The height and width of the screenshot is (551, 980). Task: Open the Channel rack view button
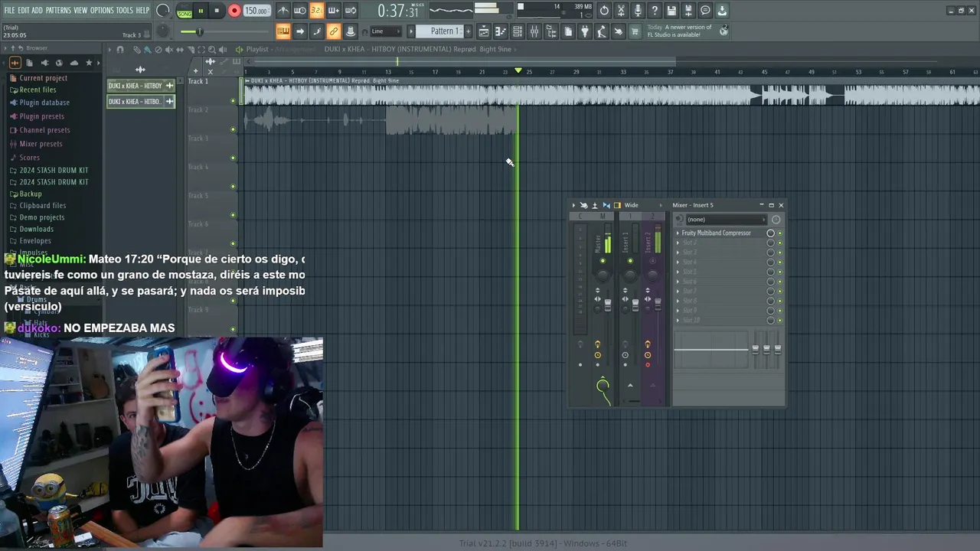click(x=518, y=31)
